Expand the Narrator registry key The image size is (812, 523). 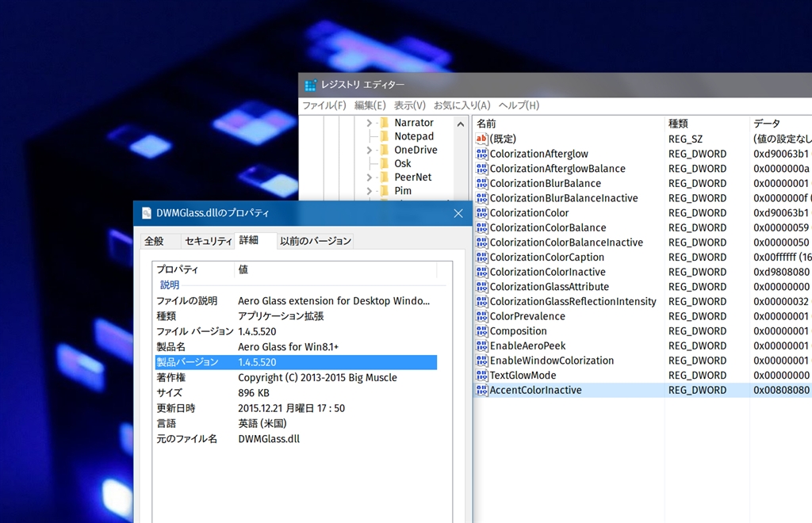pos(370,123)
